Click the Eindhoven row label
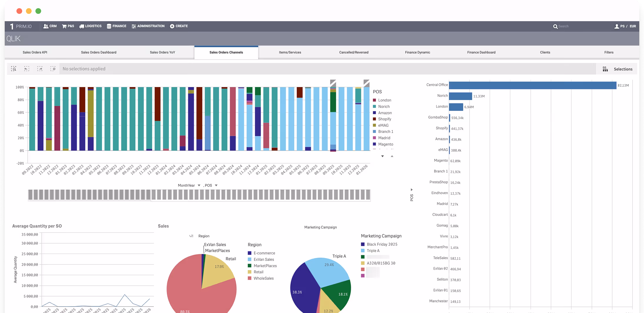This screenshot has width=644, height=313. click(x=440, y=193)
